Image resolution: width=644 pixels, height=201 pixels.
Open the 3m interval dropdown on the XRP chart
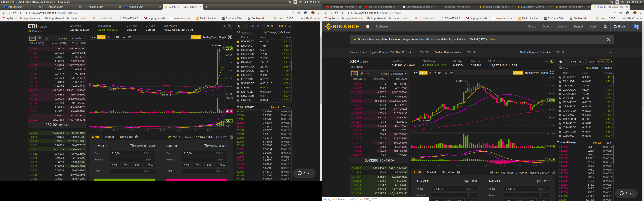coord(423,73)
